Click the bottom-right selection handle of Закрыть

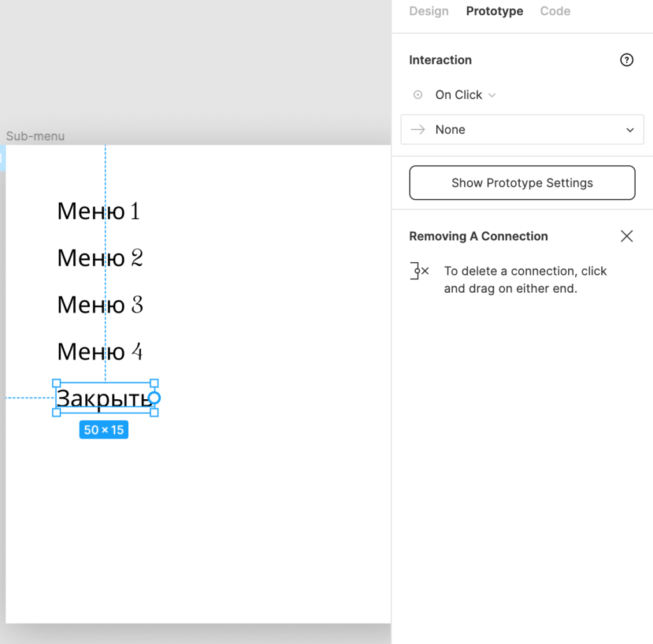154,413
